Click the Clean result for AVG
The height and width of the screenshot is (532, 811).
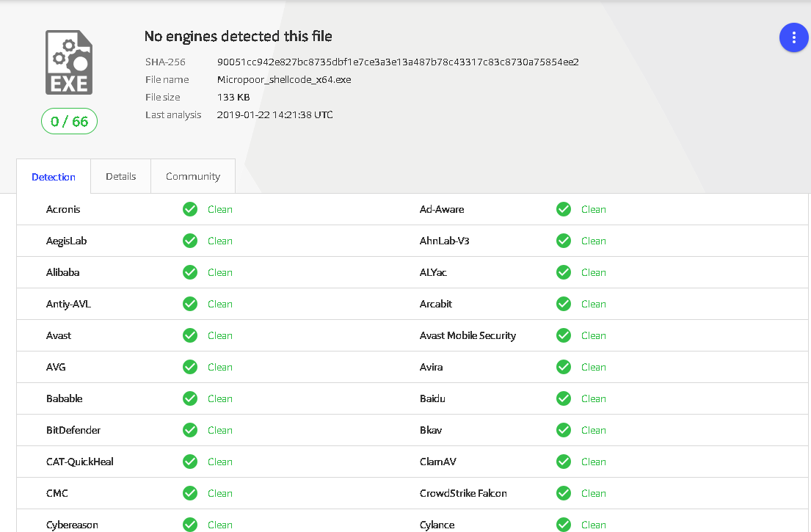(220, 367)
